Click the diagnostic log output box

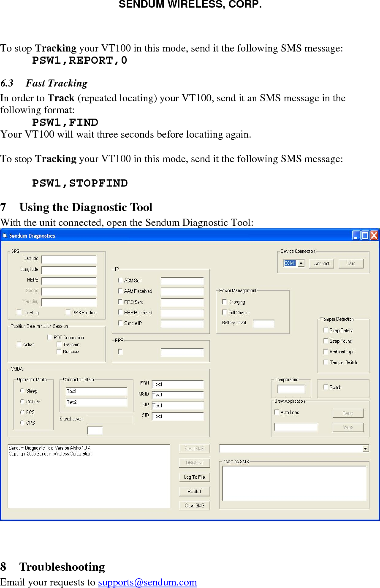tap(89, 476)
